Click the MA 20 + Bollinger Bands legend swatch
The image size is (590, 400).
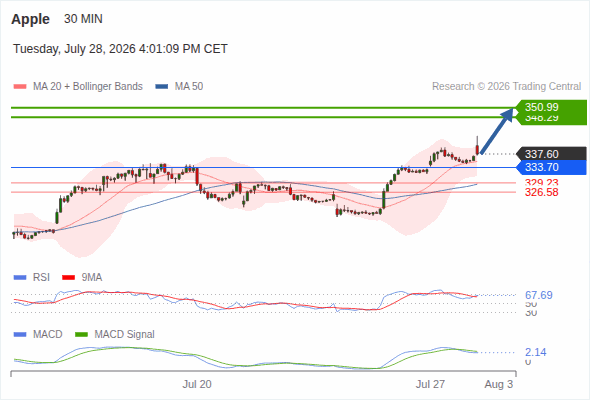tap(20, 87)
